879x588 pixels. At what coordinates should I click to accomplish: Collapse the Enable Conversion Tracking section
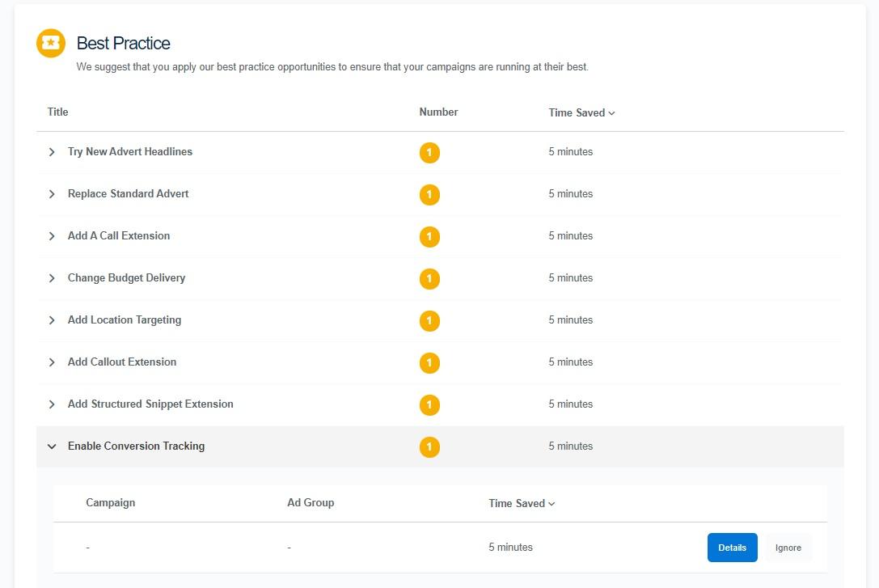pos(52,446)
